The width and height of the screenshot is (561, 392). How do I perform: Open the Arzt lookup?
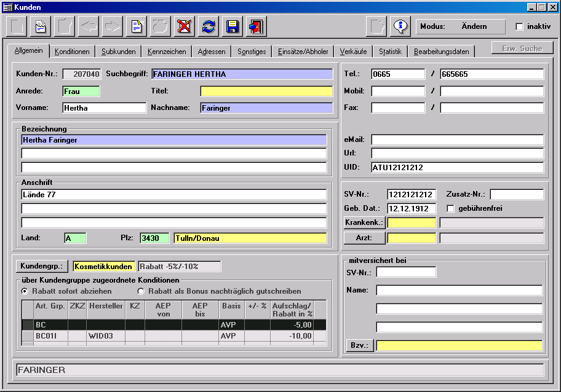364,238
